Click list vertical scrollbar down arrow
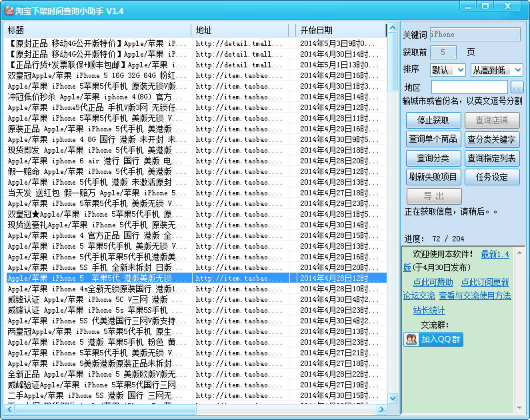This screenshot has height=420, width=530. pos(393,398)
